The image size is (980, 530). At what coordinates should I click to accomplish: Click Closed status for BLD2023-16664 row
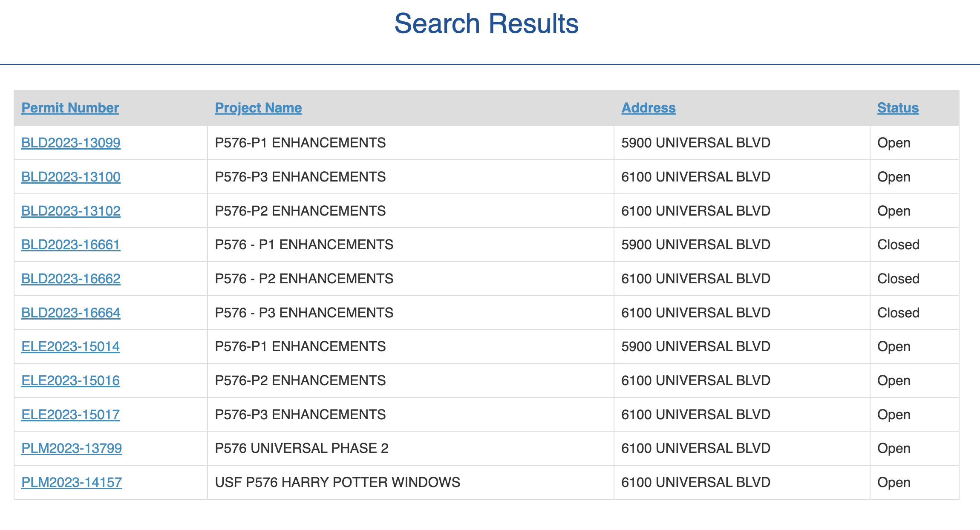point(898,313)
